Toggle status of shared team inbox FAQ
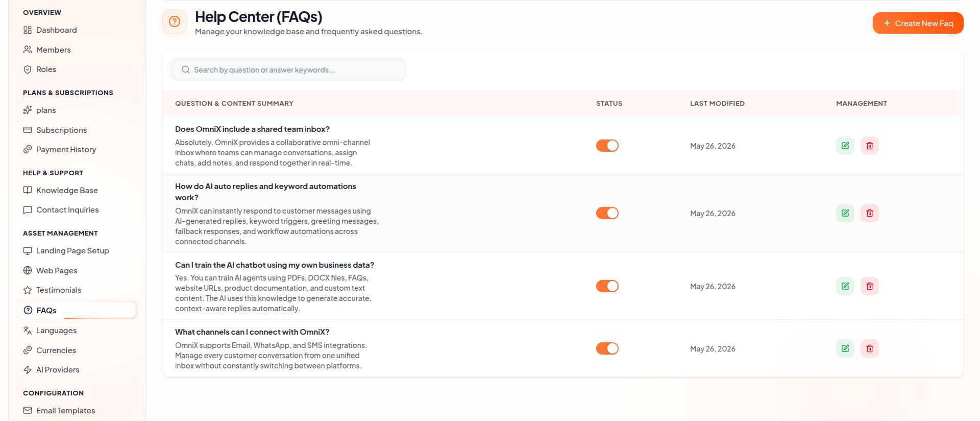Screen dimensions: 980x421 click(607, 146)
